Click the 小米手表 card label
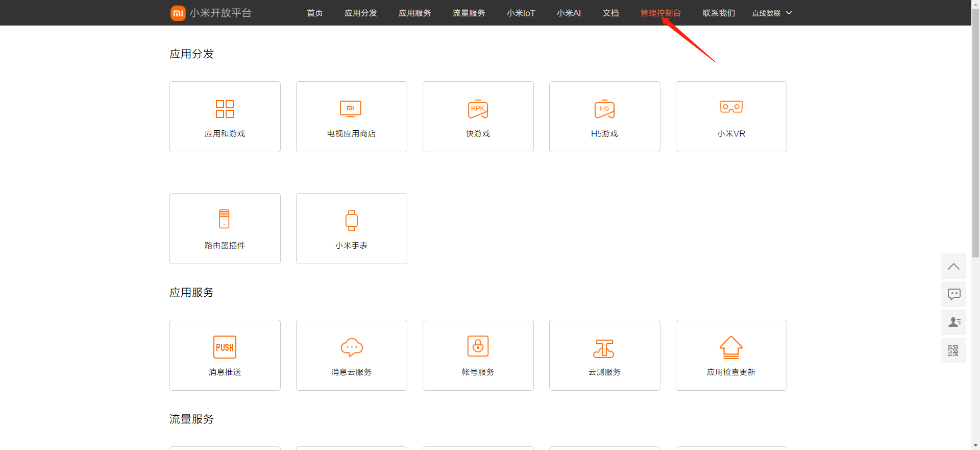The image size is (980, 450). point(352,245)
